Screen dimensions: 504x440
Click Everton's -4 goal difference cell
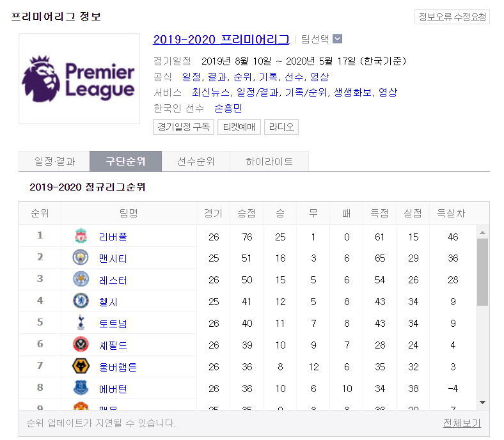[453, 389]
